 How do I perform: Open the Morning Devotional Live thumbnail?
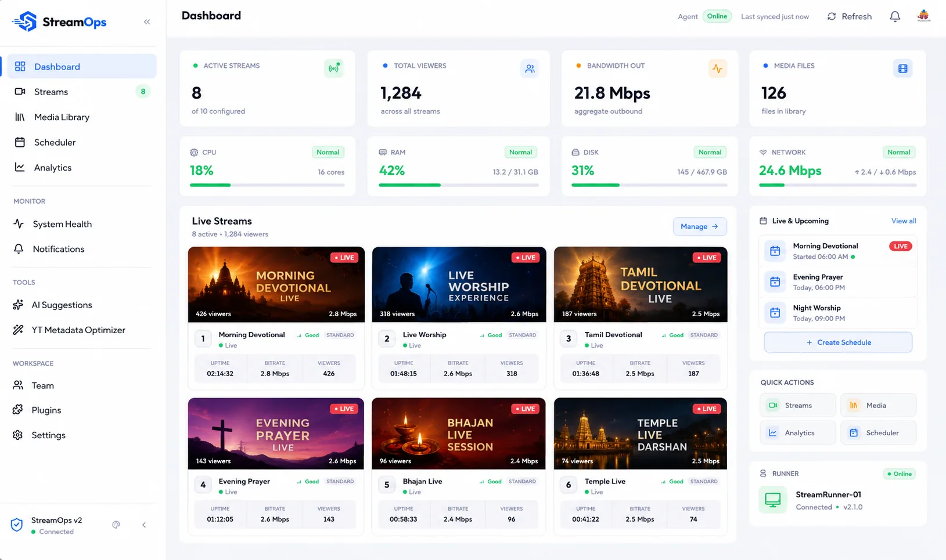pyautogui.click(x=276, y=284)
